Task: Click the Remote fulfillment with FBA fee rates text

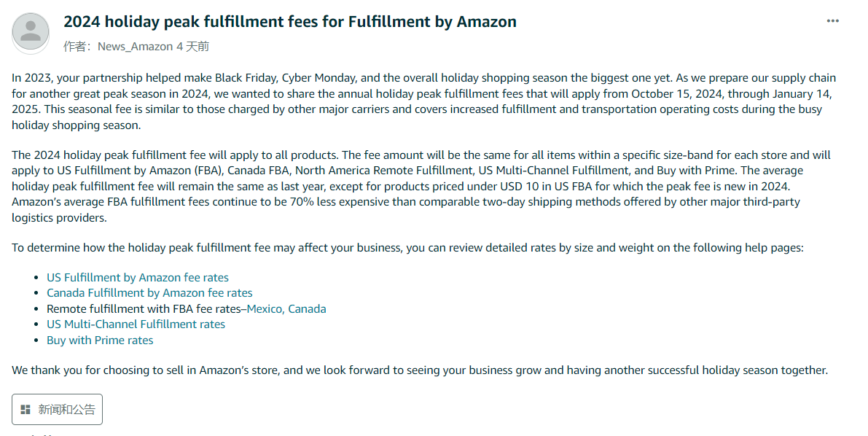Action: tap(144, 308)
